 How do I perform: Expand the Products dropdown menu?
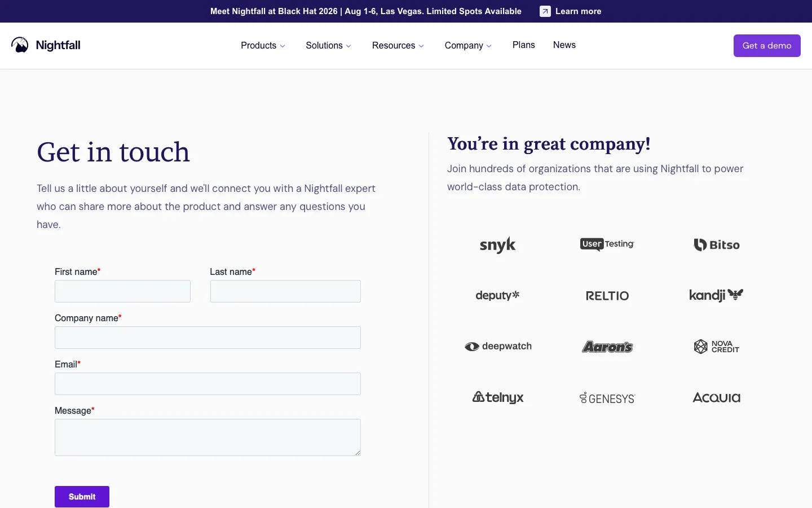click(x=263, y=46)
